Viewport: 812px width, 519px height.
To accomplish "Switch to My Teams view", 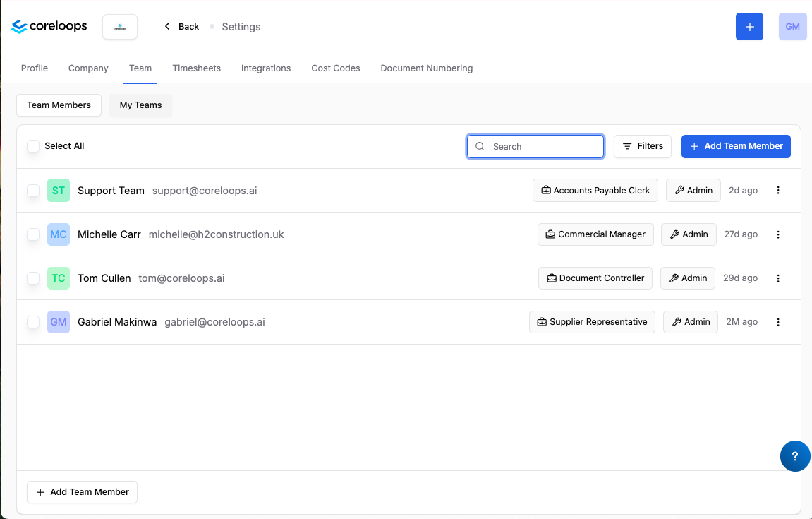I will (x=141, y=105).
